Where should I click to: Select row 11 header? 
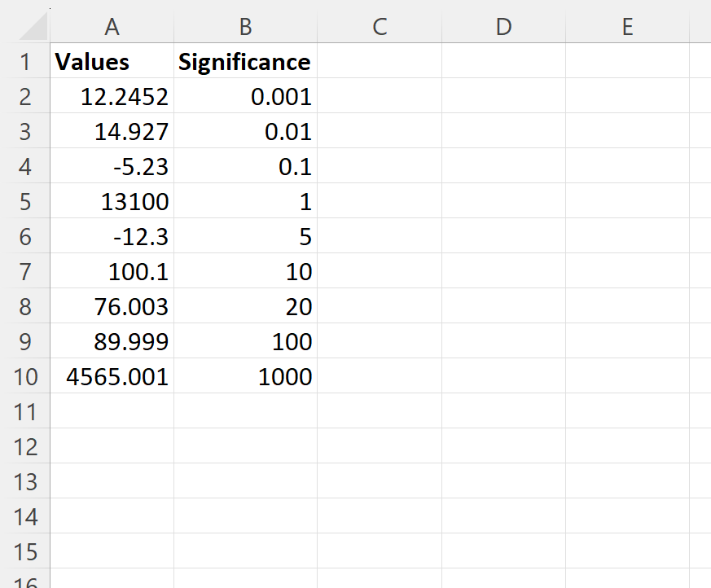point(25,410)
